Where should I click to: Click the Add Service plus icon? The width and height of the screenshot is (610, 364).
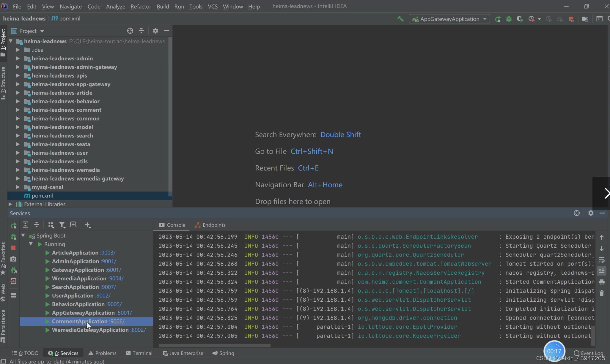click(87, 225)
